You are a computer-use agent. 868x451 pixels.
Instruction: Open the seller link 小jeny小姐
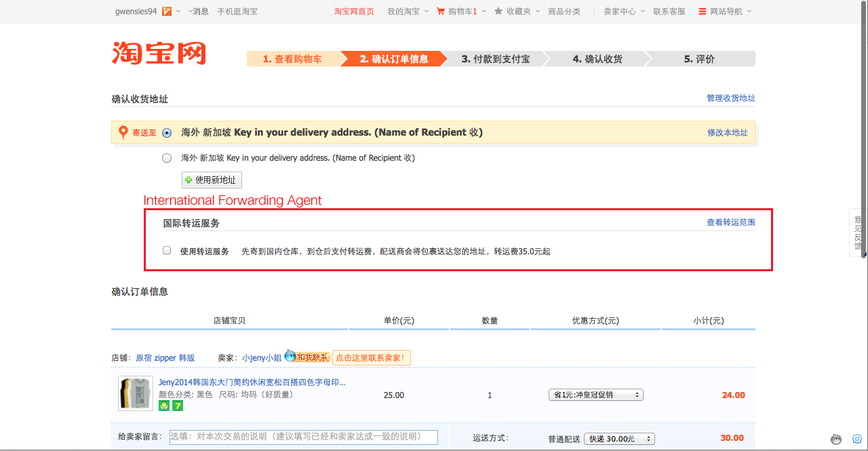pos(262,357)
